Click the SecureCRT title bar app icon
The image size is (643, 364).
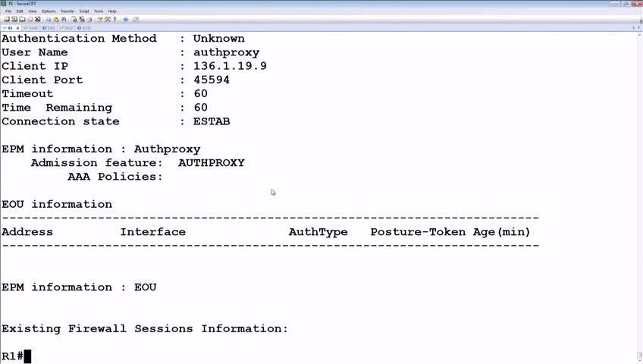pos(4,4)
